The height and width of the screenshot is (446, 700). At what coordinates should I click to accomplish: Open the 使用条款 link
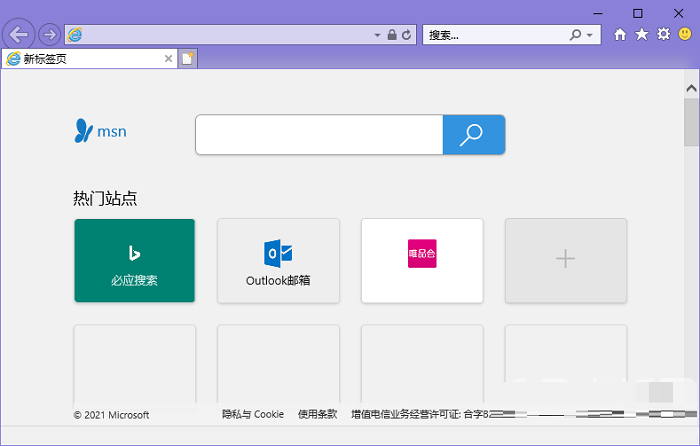click(317, 414)
